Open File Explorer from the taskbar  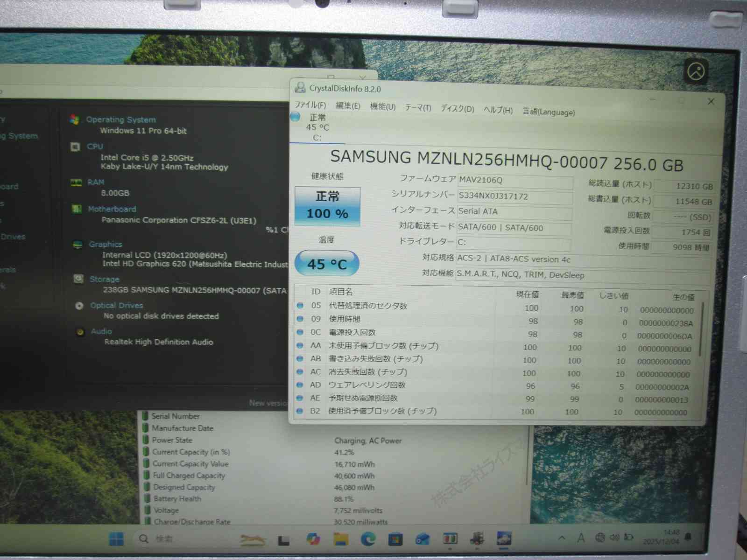341,539
